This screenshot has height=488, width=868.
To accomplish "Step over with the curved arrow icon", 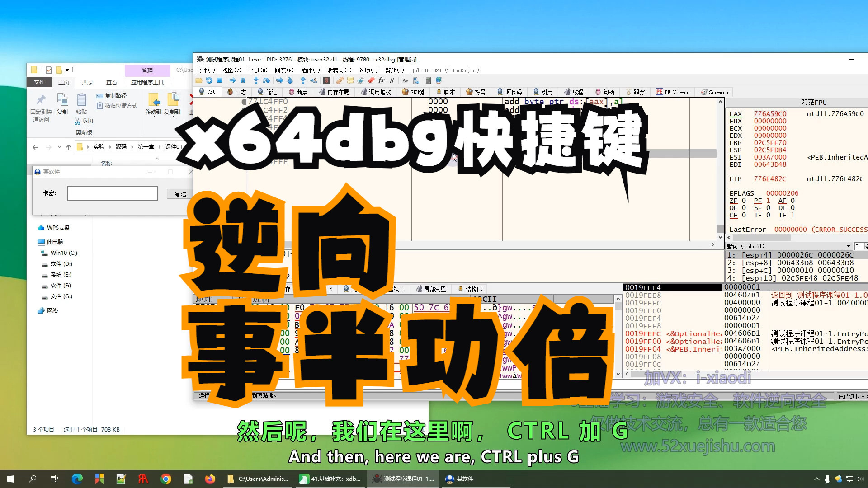I will click(x=266, y=80).
